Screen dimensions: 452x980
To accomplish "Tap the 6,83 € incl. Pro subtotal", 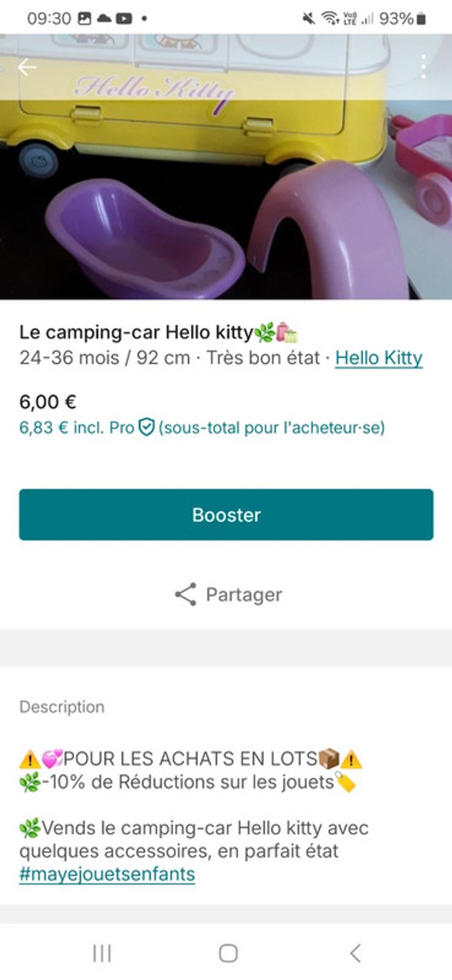I will pyautogui.click(x=76, y=427).
